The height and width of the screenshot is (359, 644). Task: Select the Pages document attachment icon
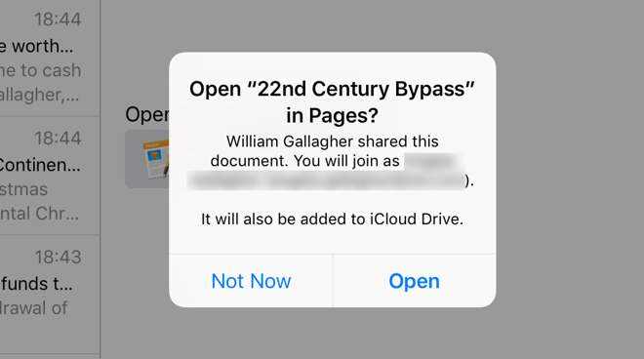click(x=156, y=159)
